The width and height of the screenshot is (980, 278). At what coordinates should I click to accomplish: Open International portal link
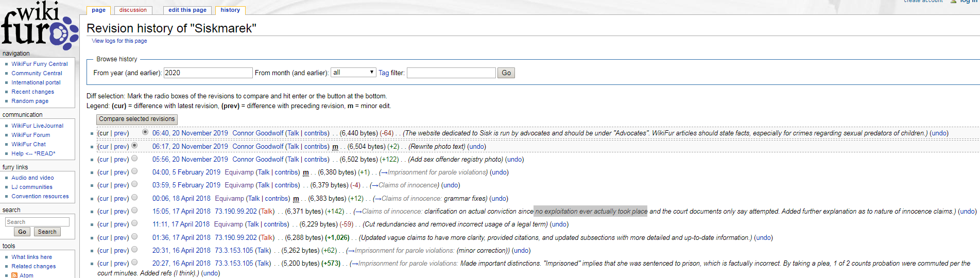[36, 82]
